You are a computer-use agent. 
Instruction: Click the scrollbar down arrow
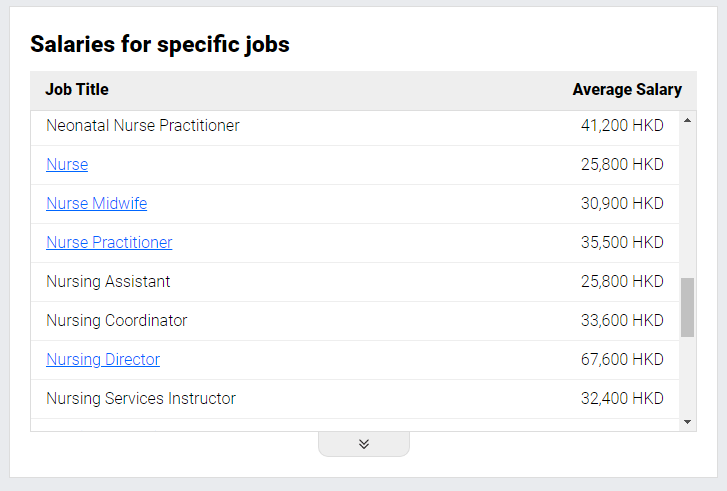pyautogui.click(x=687, y=422)
